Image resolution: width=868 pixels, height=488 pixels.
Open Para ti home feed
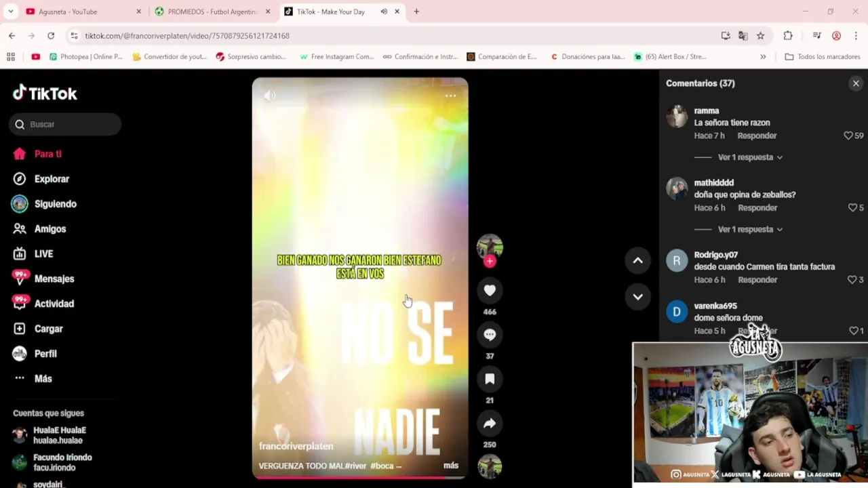(x=38, y=154)
